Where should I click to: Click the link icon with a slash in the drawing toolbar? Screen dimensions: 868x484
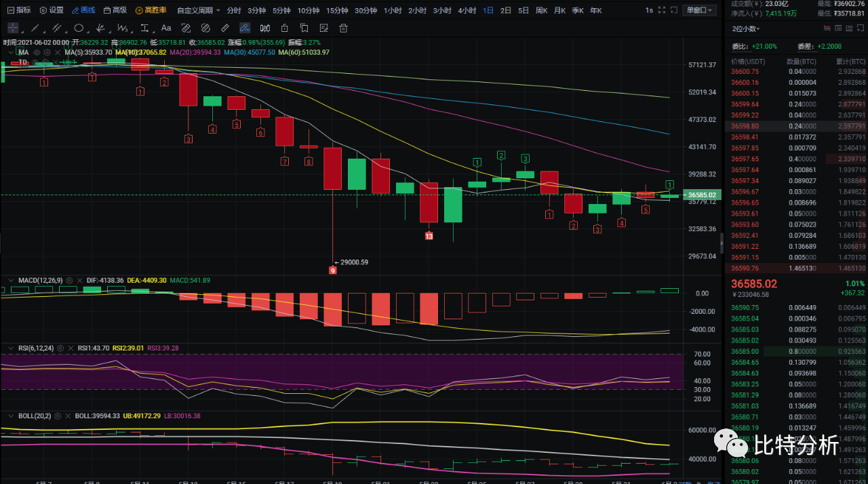click(x=205, y=28)
